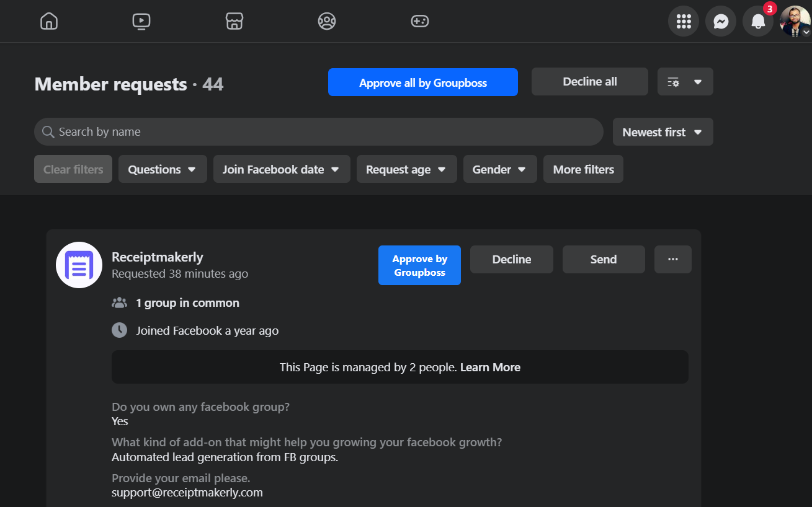812x507 pixels.
Task: Open the Watch video tab icon
Action: [141, 21]
